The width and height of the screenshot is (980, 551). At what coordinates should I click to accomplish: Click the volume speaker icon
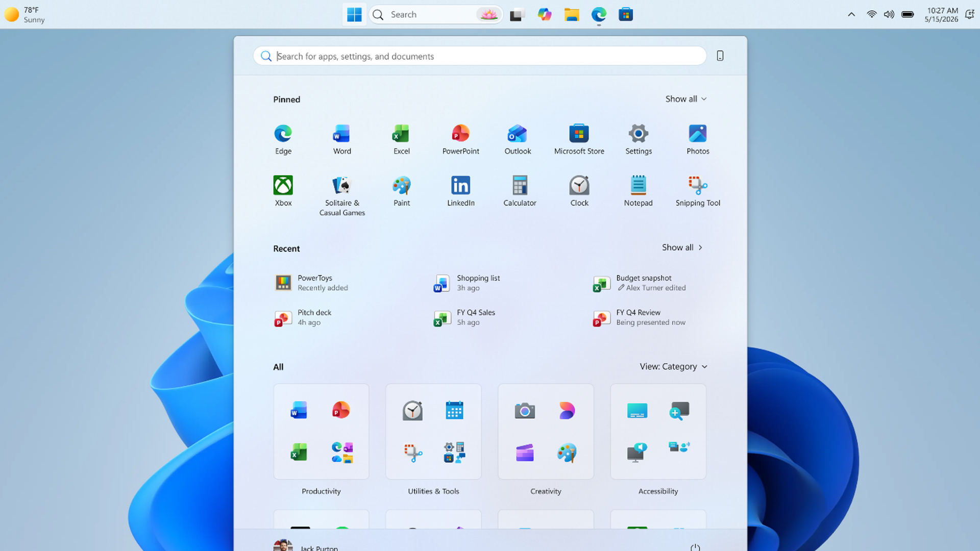pyautogui.click(x=889, y=14)
